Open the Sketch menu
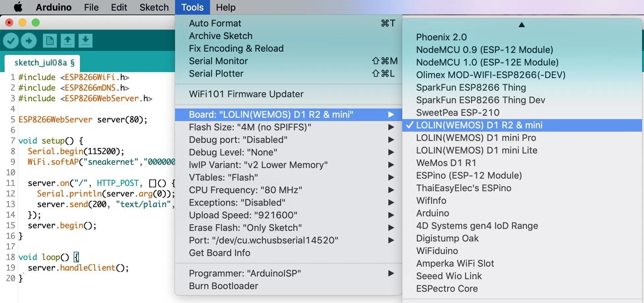Viewport: 644px width, 303px height. (x=154, y=7)
